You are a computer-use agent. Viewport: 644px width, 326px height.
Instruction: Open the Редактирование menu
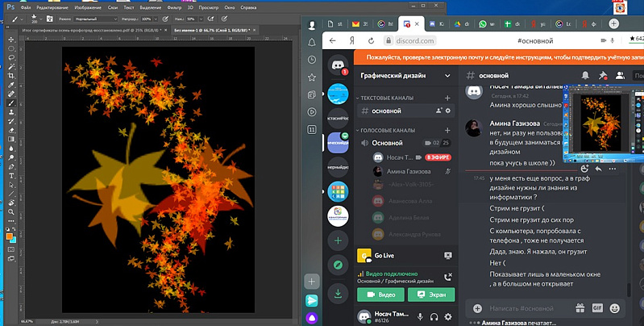pos(52,8)
